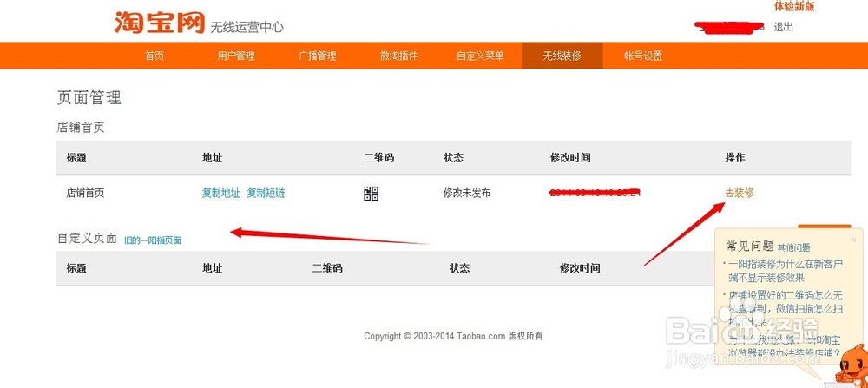Viewport: 868px width, 388px height.
Task: Open FAQ 一阳指装修为什么在新客户端不显示装修效果
Action: (x=785, y=271)
